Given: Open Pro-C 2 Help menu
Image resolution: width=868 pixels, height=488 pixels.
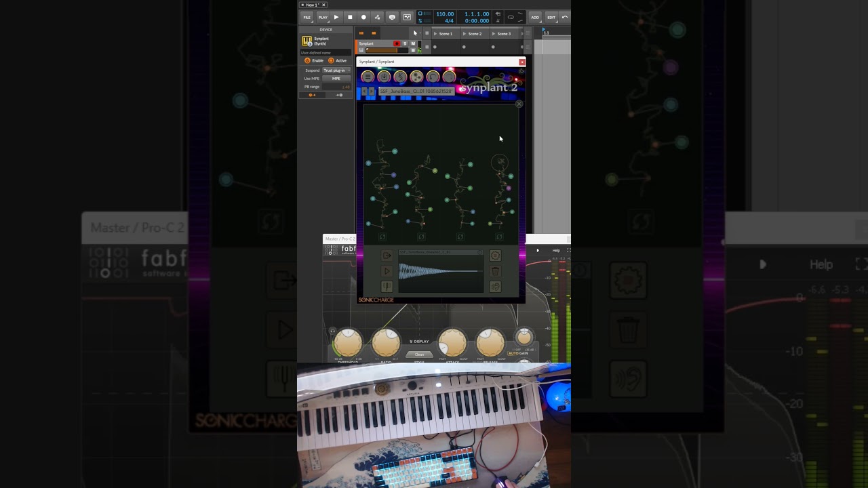Looking at the screenshot, I should click(x=556, y=250).
